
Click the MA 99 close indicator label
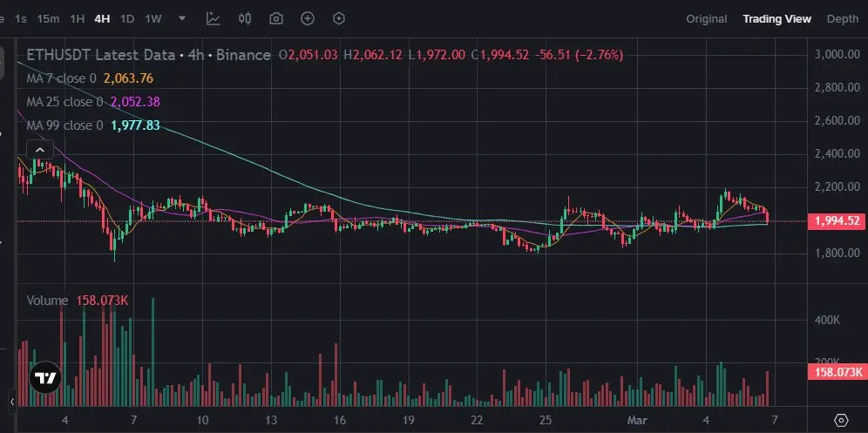(x=64, y=125)
